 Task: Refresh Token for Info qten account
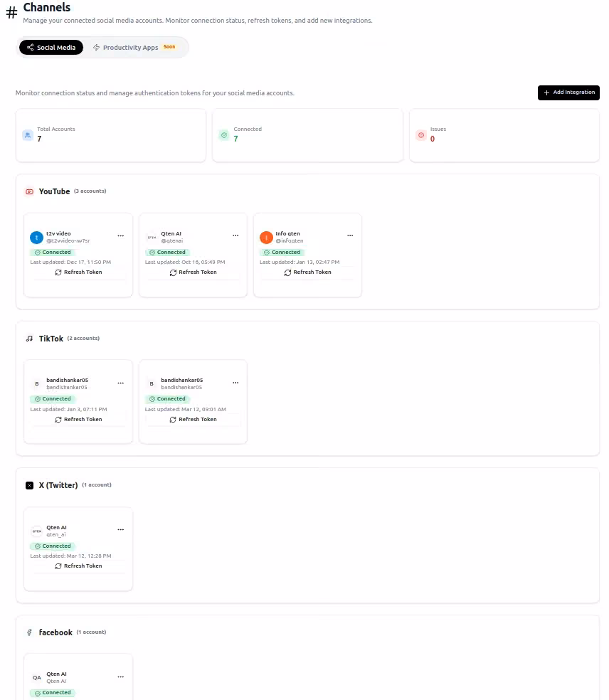pos(307,272)
